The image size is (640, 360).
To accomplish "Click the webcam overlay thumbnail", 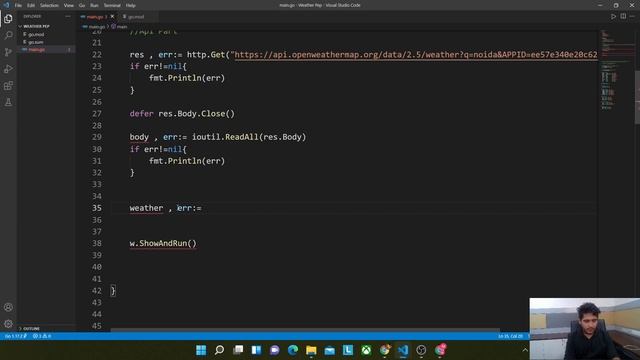I will point(584,329).
